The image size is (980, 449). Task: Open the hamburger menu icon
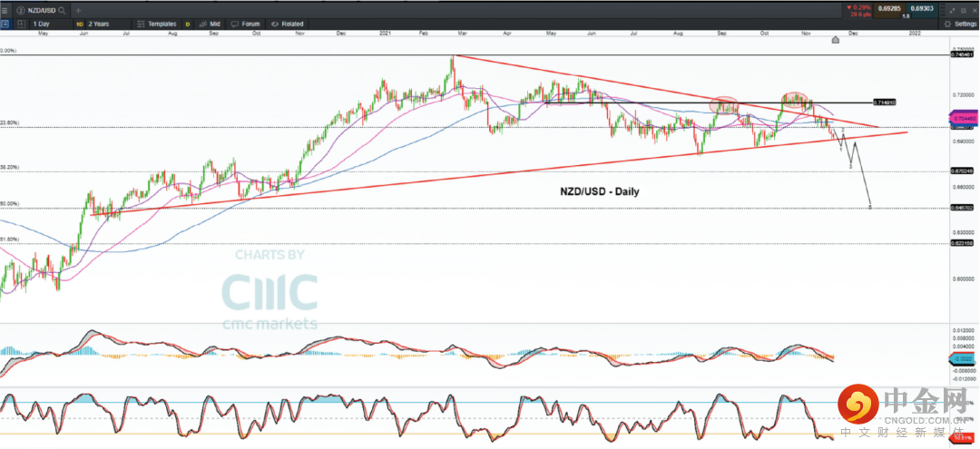tap(5, 11)
